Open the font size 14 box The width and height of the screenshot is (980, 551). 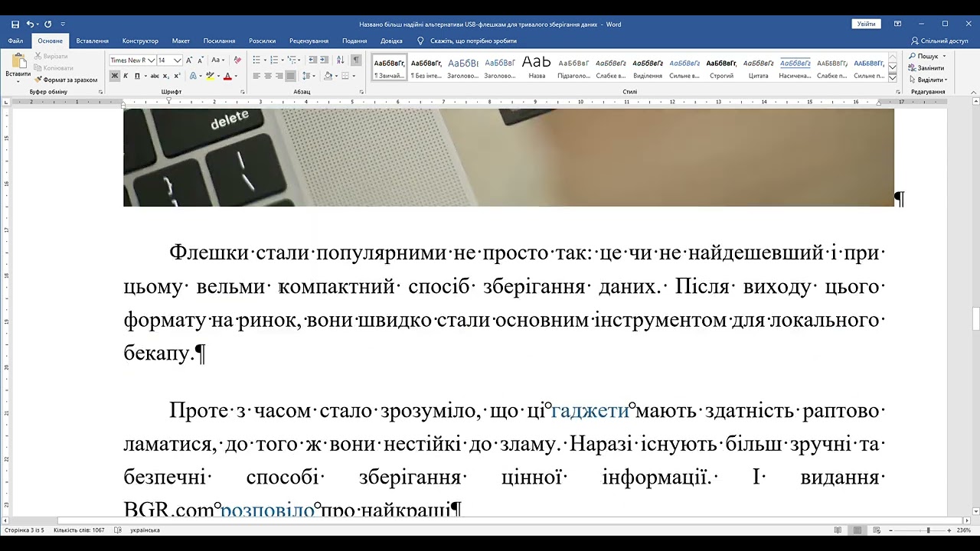pos(169,60)
